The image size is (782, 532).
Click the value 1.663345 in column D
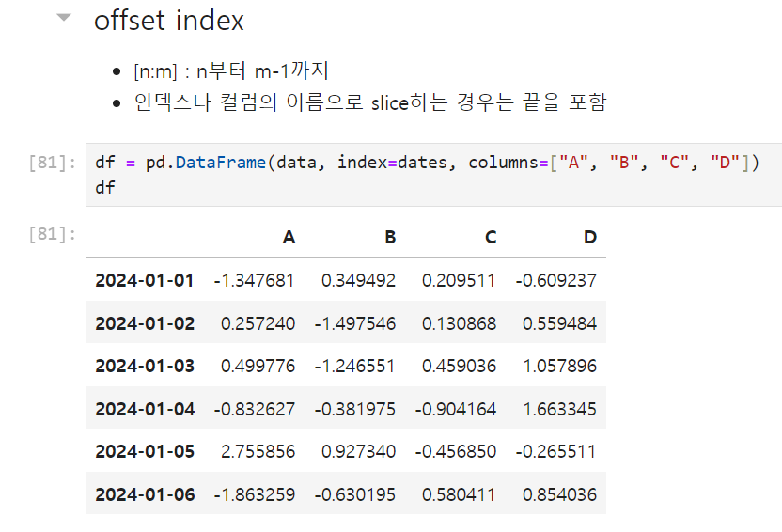pos(559,410)
